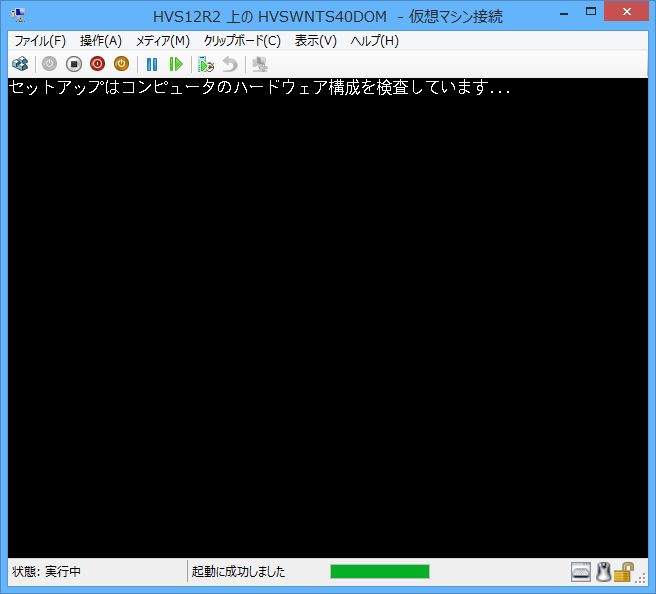Click the enhanced session toolbar icon
Viewport: 656px width, 594px height.
[259, 64]
